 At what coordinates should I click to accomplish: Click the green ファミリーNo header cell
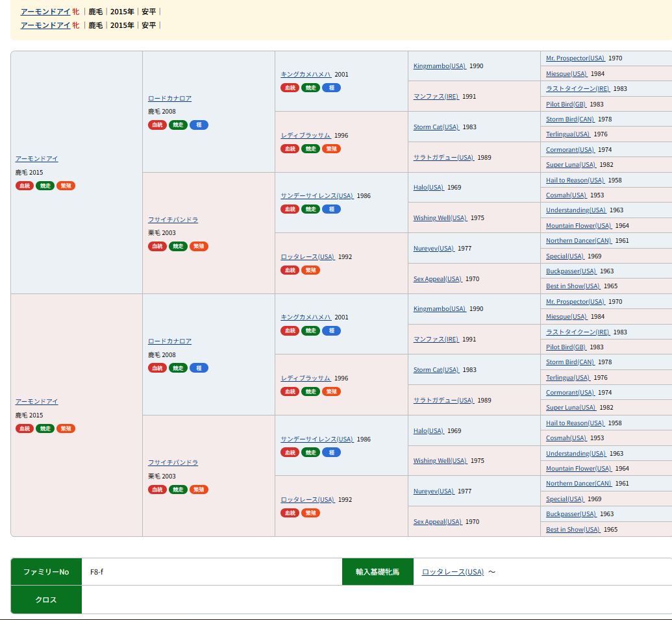(46, 572)
